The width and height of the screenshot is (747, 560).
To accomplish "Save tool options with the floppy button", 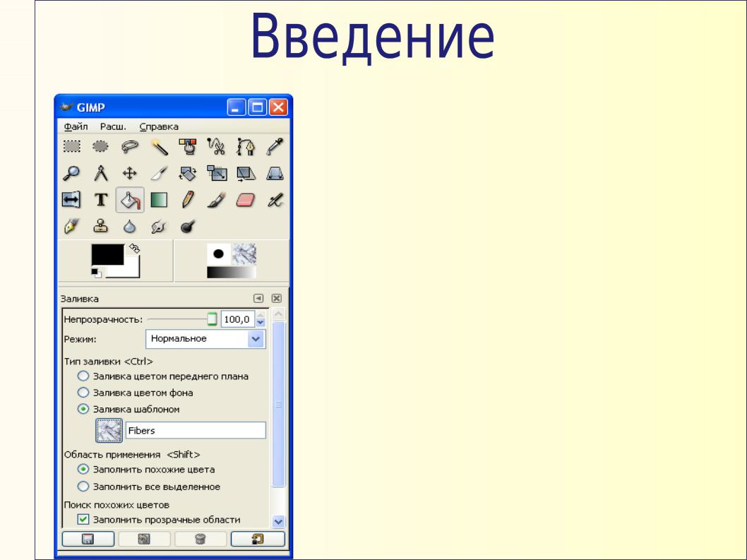I will [x=88, y=539].
